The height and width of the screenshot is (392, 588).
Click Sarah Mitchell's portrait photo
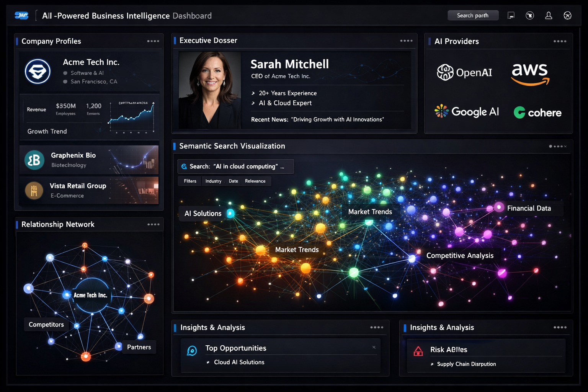tap(210, 90)
